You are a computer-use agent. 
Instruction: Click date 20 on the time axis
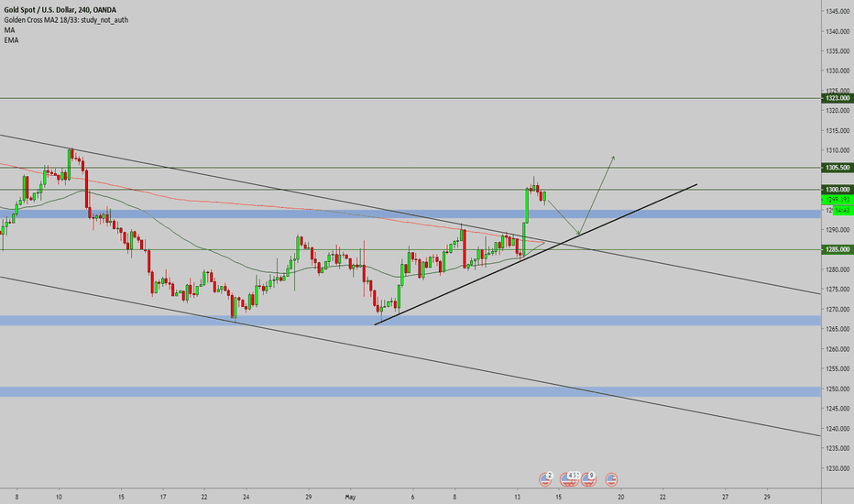pos(621,497)
